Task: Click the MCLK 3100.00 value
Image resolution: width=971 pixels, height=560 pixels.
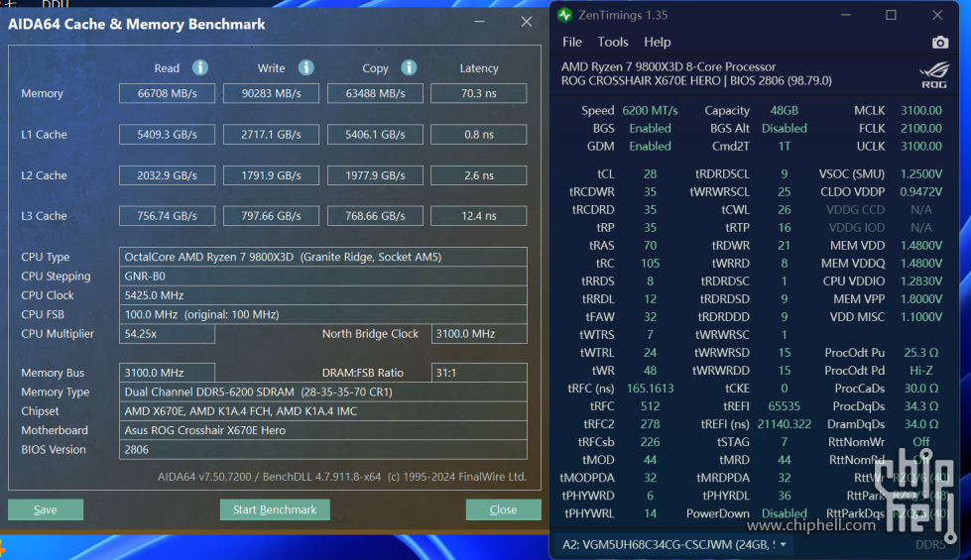Action: coord(920,111)
